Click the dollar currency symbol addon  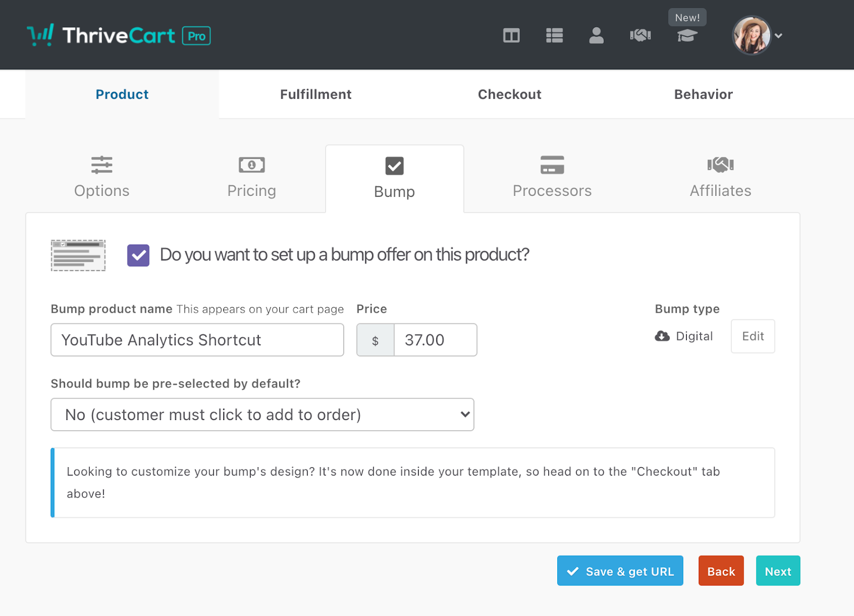tap(375, 340)
